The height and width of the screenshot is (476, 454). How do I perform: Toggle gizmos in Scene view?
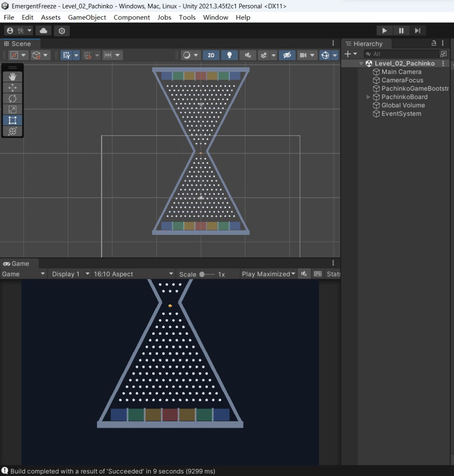(325, 55)
